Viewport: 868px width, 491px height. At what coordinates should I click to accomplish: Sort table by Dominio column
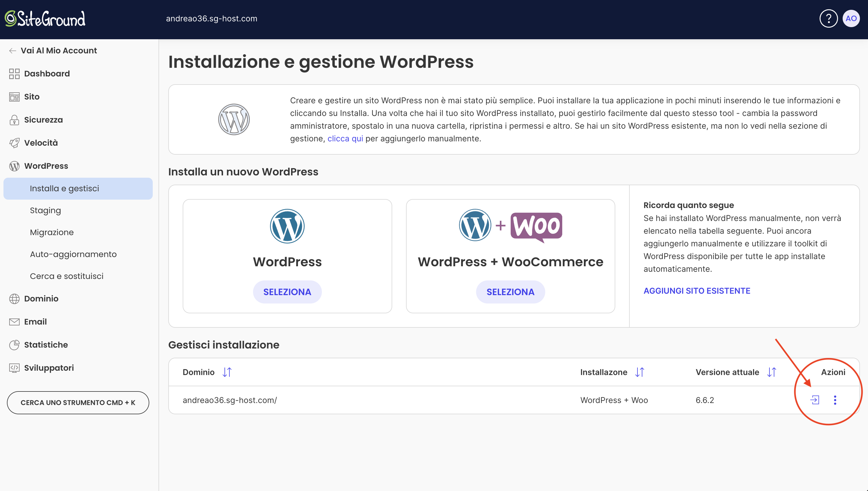(x=227, y=372)
